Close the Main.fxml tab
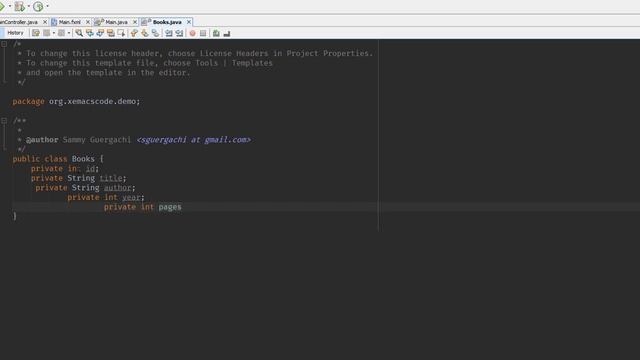The image size is (640, 360). pos(87,22)
